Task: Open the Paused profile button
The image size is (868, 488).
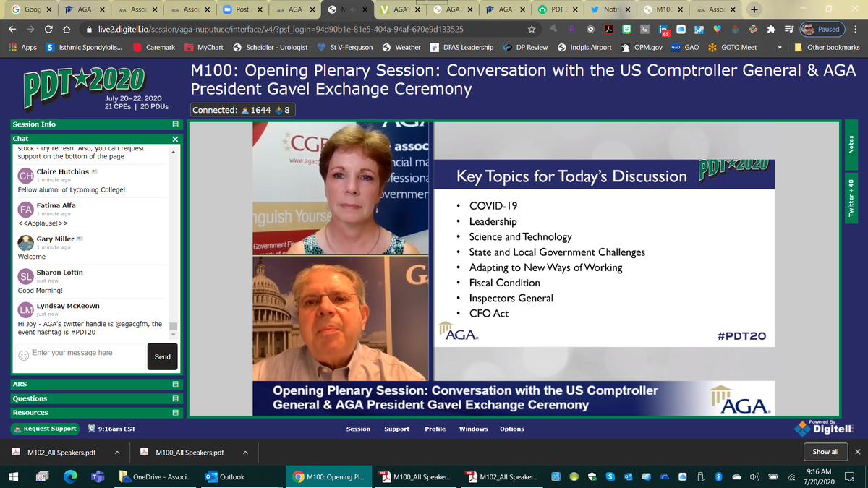Action: [821, 30]
